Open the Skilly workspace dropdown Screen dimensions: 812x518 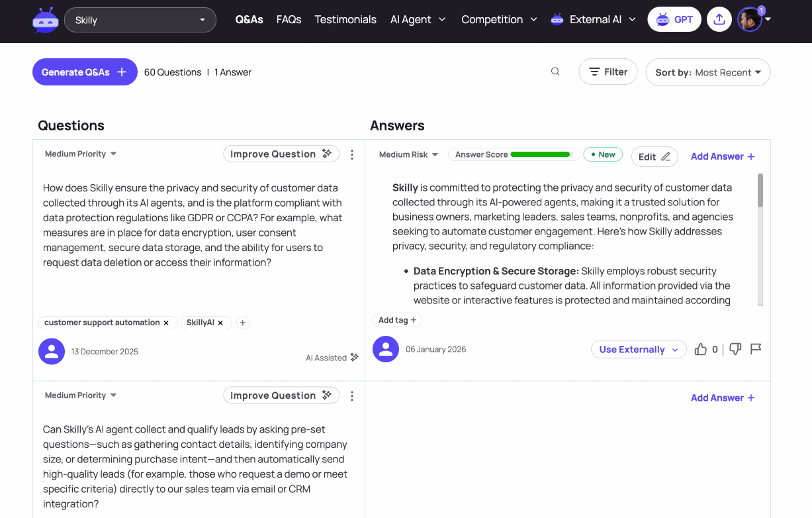coord(140,20)
